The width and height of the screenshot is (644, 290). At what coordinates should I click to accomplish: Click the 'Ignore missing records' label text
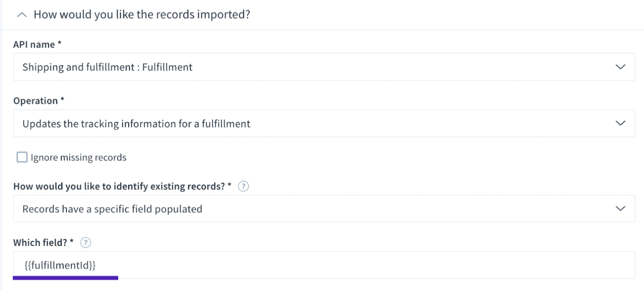click(x=78, y=157)
